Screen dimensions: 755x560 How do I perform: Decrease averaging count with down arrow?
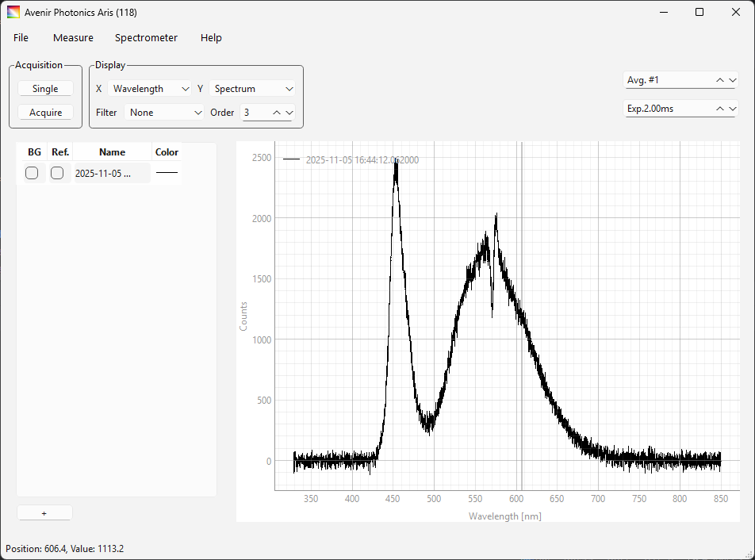click(732, 80)
